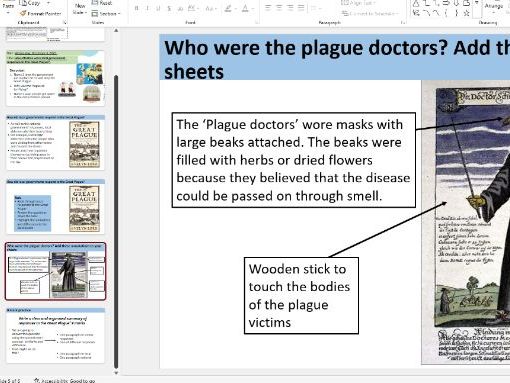Open the Arrange menu
This screenshot has width=510, height=383.
494,8
